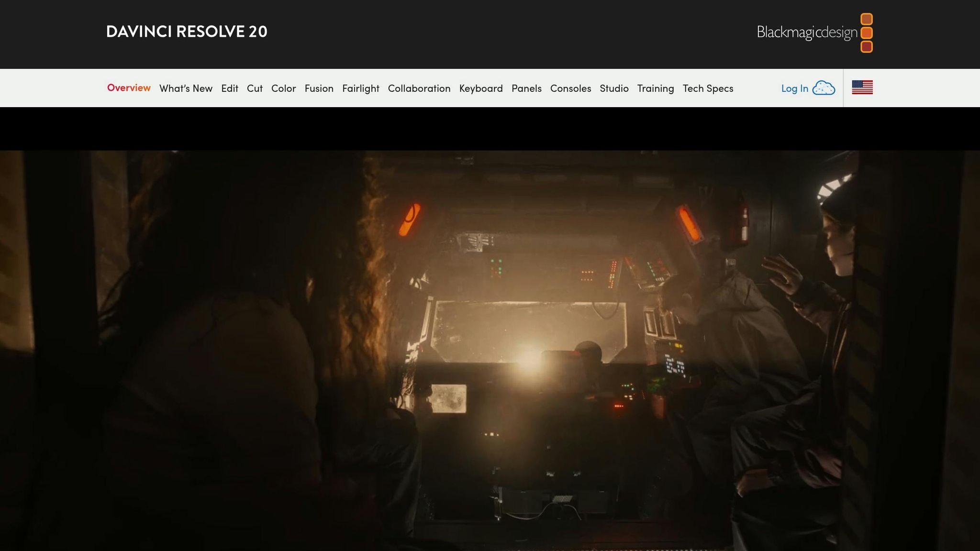The image size is (980, 551).
Task: Navigate to the Cut section
Action: [x=255, y=88]
